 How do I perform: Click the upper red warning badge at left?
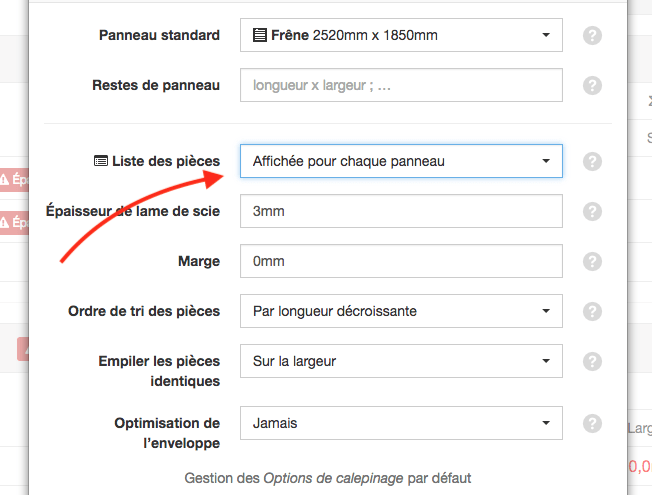click(x=15, y=180)
